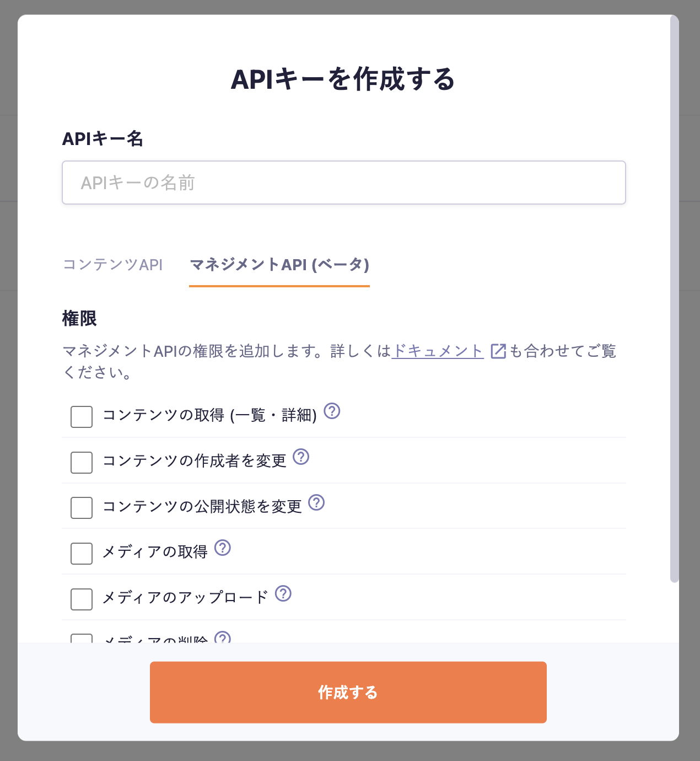The width and height of the screenshot is (700, 761).
Task: Open the ドキュメント link
Action: 437,351
